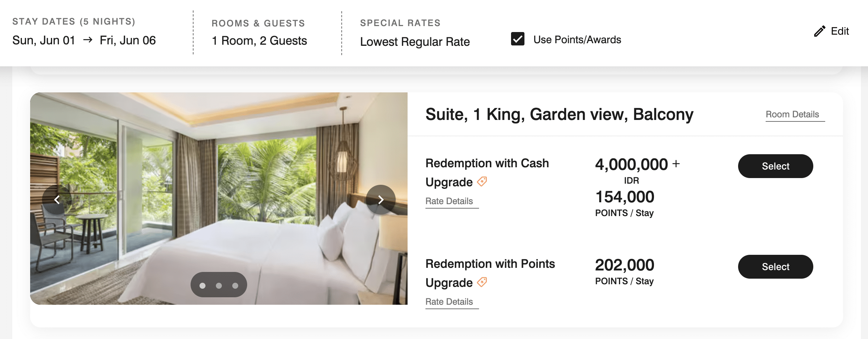
Task: Open Room Details for the Garden view suite
Action: click(792, 114)
